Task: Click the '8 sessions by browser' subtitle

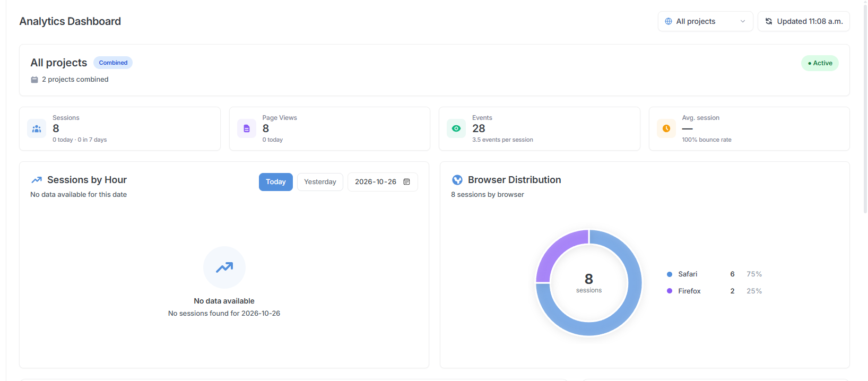Action: point(488,195)
